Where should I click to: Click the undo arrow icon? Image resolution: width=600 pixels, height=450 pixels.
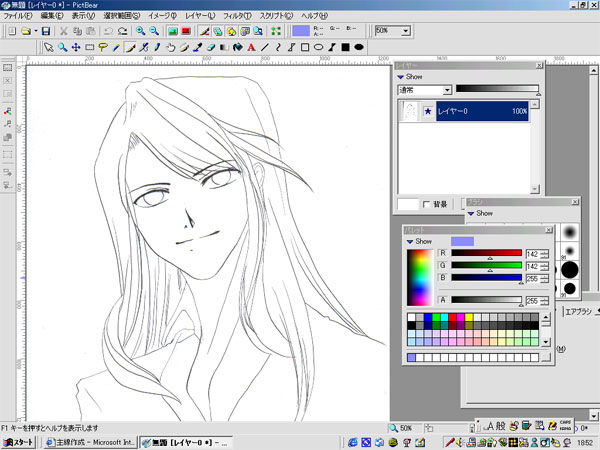point(108,31)
